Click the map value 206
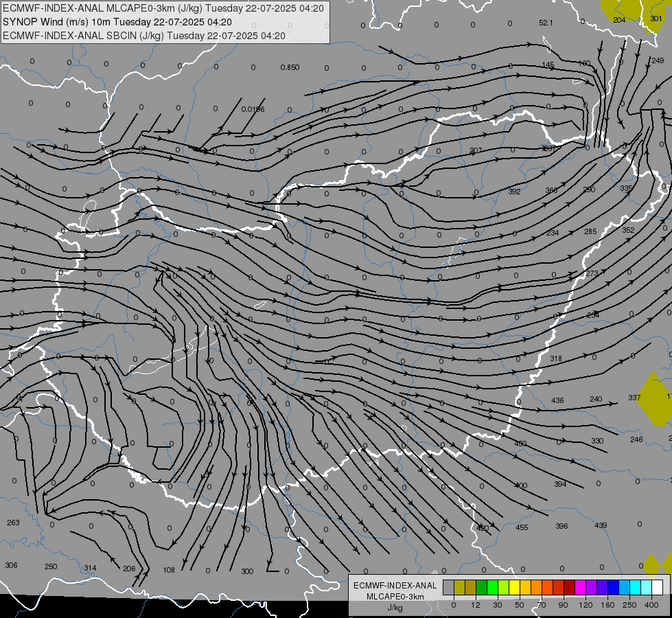Screen dimensions: 672x618 129,569
